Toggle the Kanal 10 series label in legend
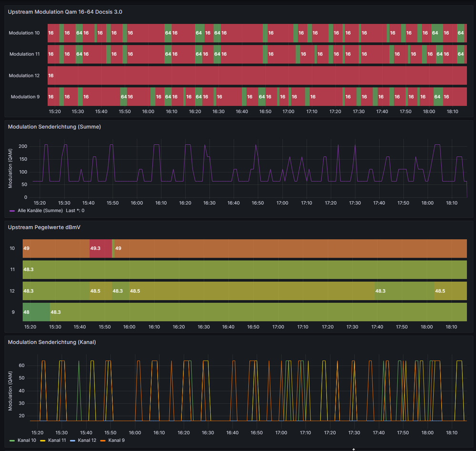This screenshot has height=451, width=476. pos(27,441)
